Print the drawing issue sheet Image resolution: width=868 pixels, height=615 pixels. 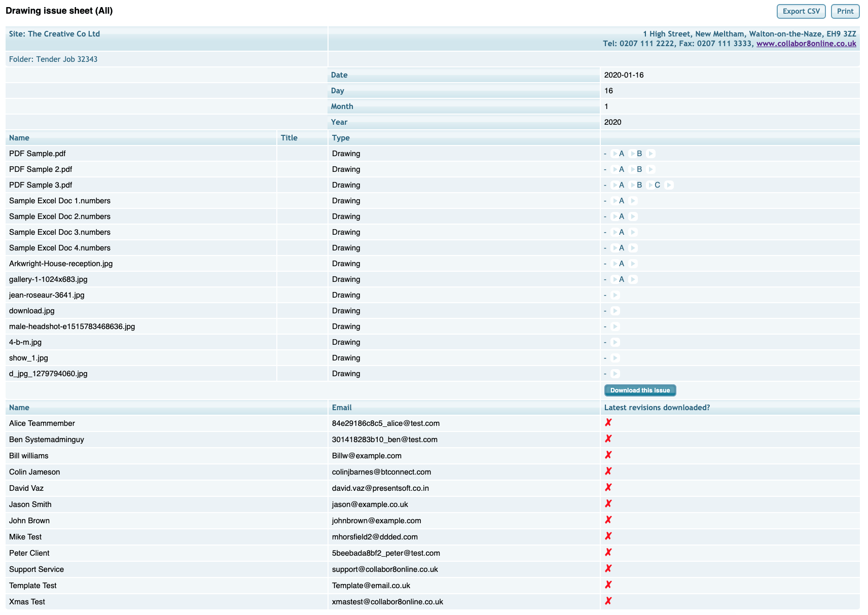click(845, 11)
